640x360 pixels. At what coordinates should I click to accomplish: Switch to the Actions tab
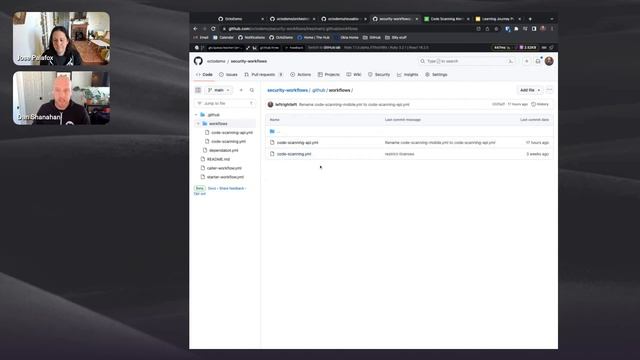(x=300, y=75)
